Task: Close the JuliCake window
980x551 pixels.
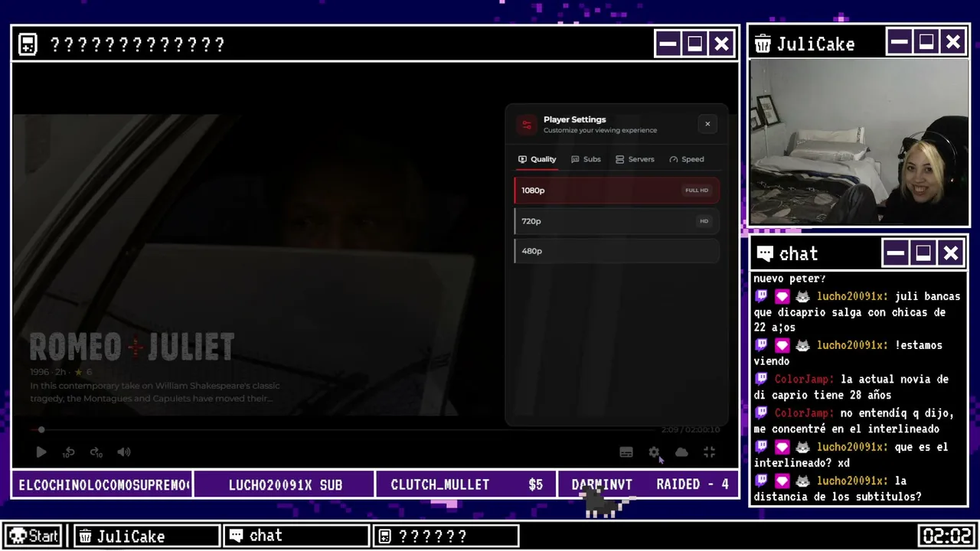Action: 953,42
